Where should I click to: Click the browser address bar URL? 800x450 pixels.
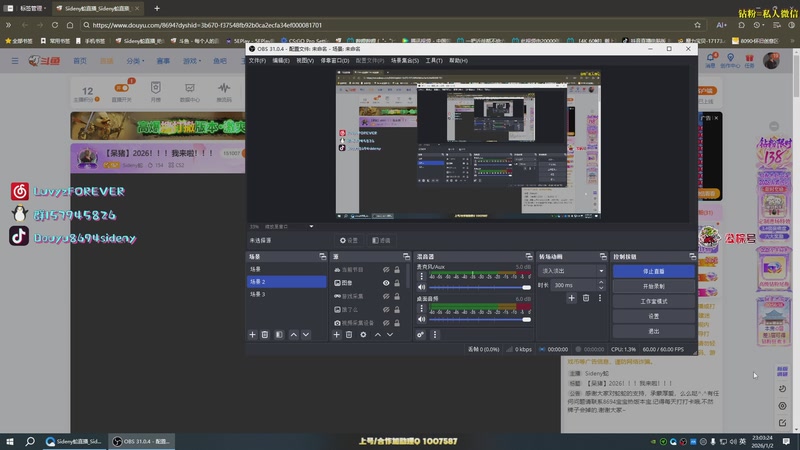[x=207, y=24]
